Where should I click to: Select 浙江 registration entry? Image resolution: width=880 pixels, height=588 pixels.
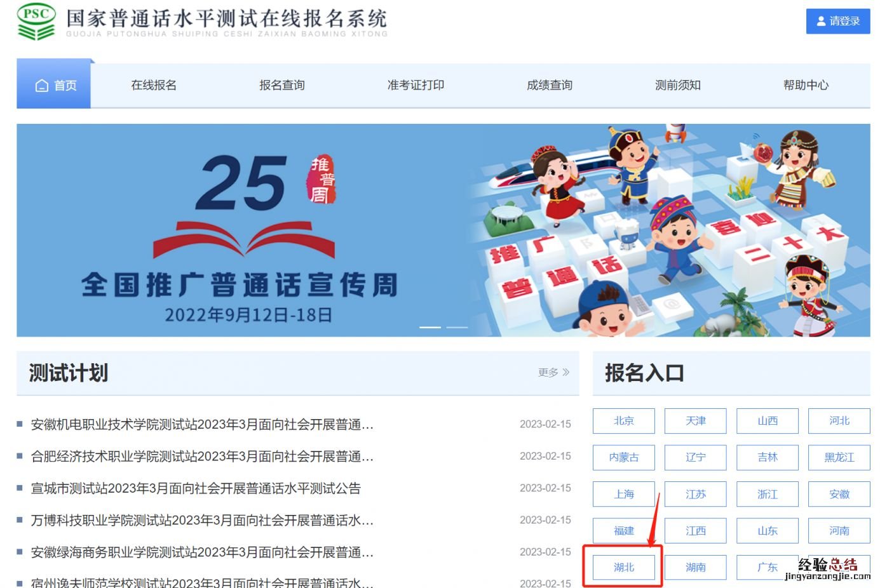pos(768,494)
